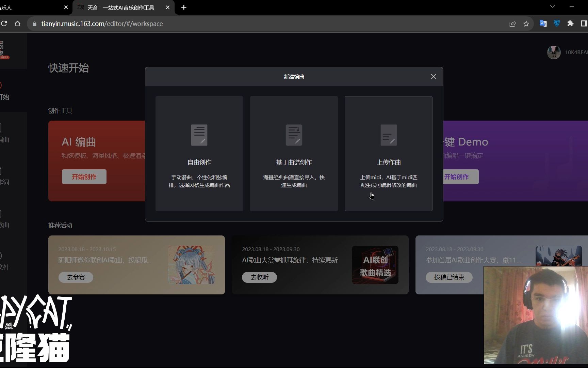This screenshot has height=368, width=588.
Task: Close the 新建编曲 dialog
Action: [x=434, y=77]
